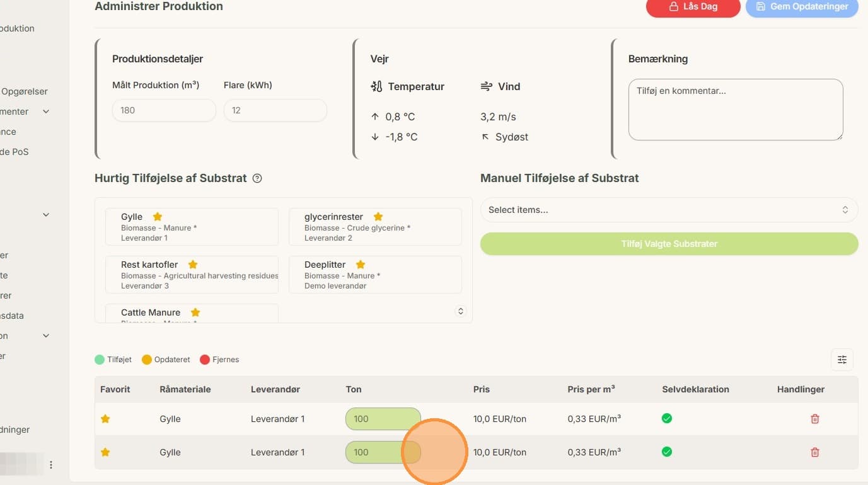Click the quick-add list scroll chevrons

(x=461, y=311)
